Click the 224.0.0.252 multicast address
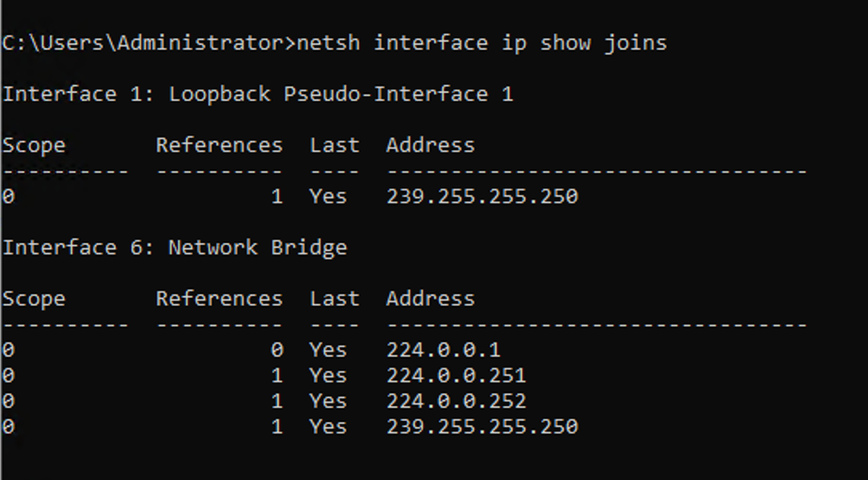Viewport: 868px width, 480px height. tap(456, 401)
